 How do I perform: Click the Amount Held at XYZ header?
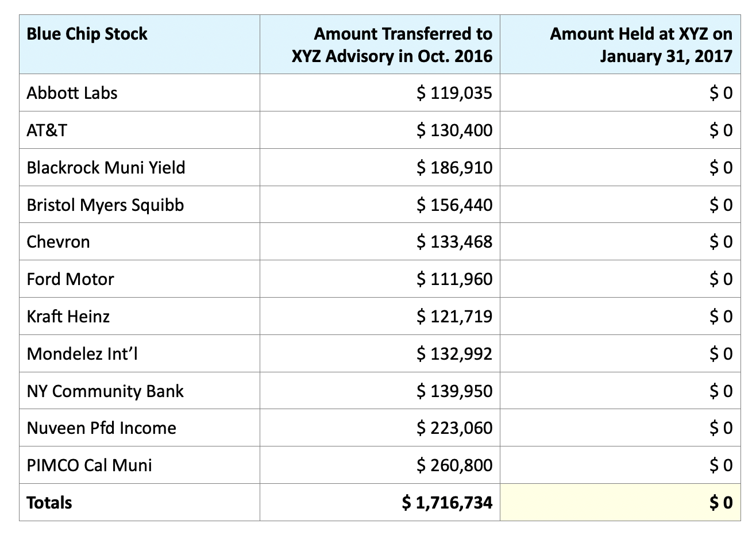tap(641, 45)
